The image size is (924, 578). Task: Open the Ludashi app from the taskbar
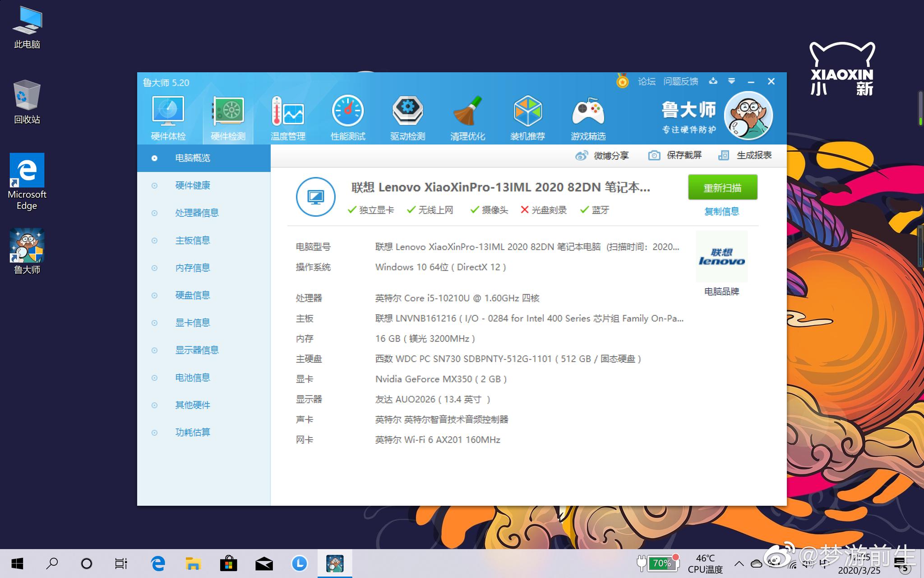[335, 563]
